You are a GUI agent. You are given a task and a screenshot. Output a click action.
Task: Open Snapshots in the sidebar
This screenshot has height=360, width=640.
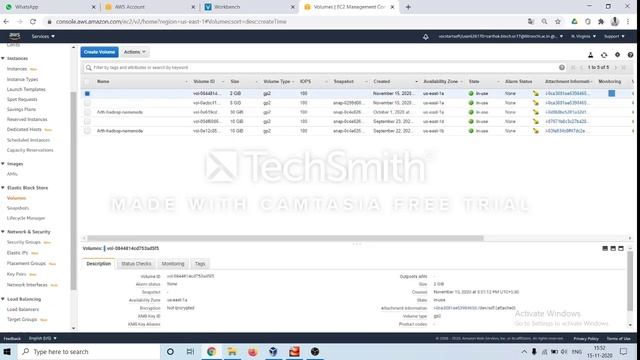pos(18,208)
